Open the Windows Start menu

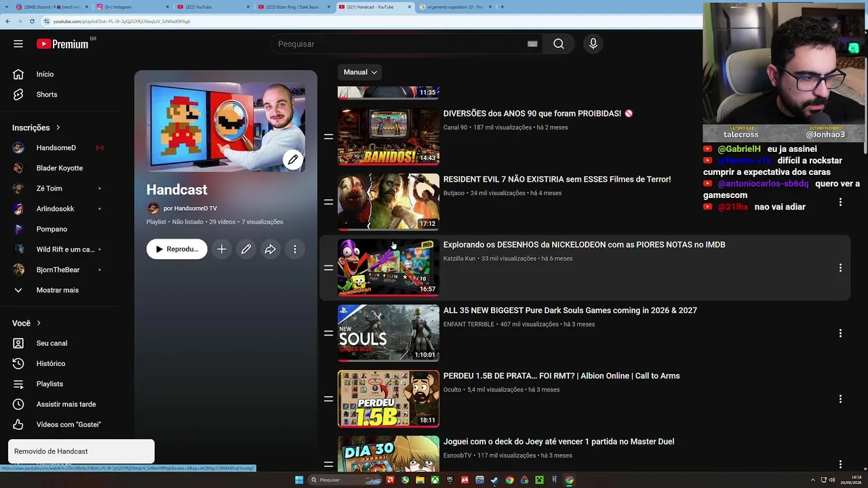[299, 480]
